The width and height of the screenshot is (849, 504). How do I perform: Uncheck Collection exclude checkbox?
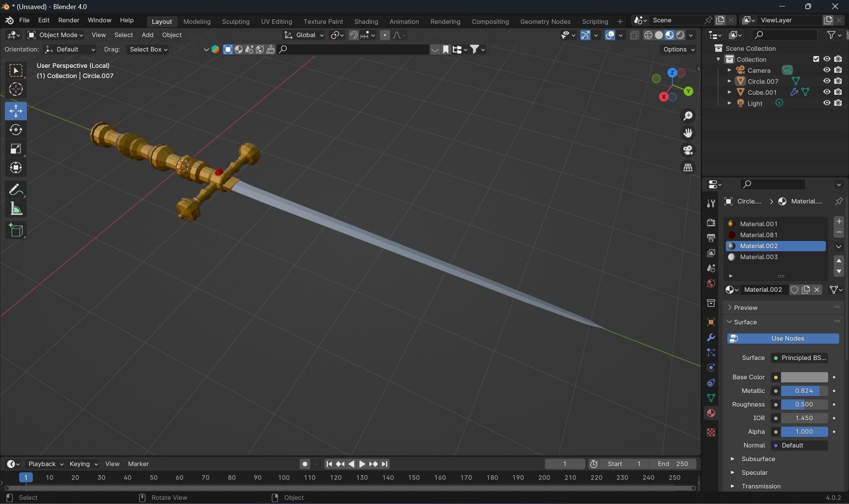click(x=816, y=59)
